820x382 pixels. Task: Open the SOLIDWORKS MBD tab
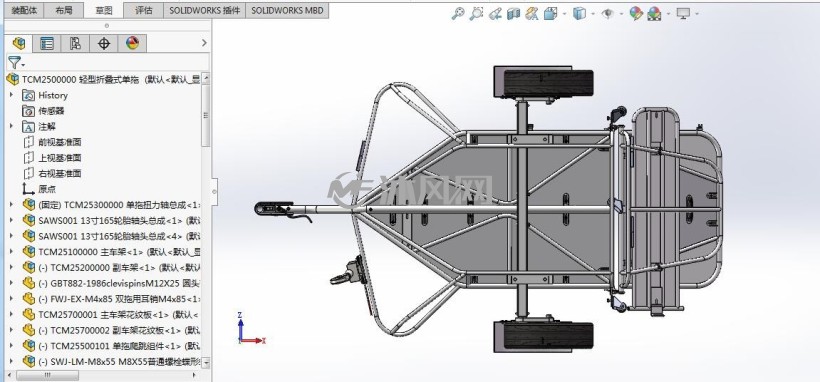(x=287, y=10)
